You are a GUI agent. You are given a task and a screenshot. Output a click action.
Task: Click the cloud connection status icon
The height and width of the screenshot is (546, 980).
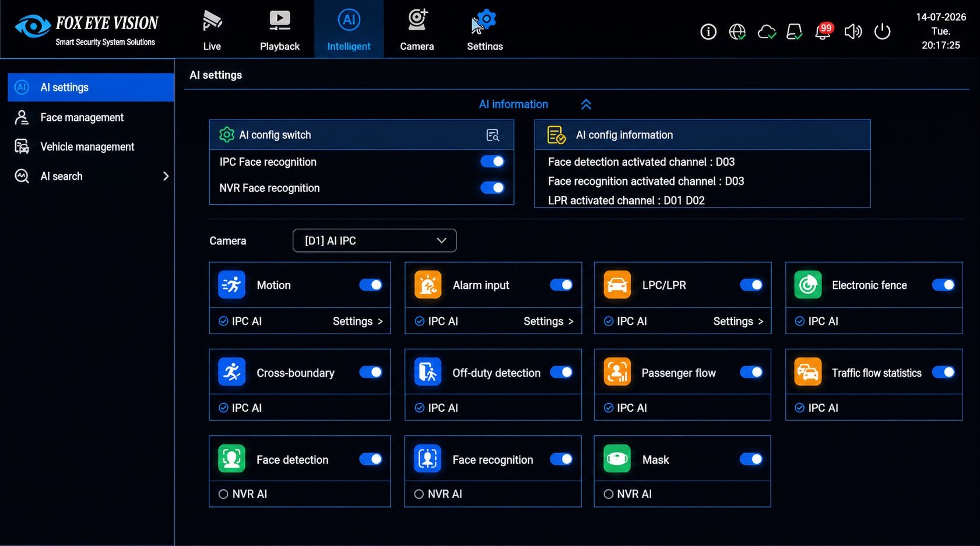[767, 32]
